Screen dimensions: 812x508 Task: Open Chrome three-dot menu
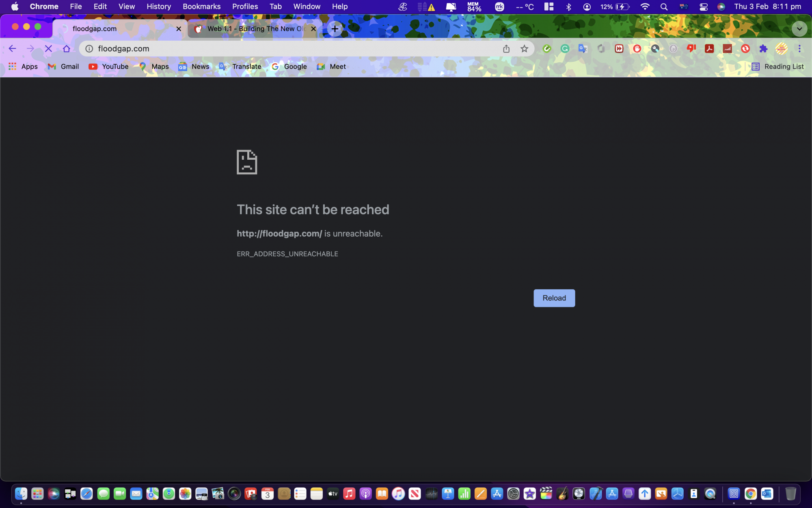pos(799,49)
